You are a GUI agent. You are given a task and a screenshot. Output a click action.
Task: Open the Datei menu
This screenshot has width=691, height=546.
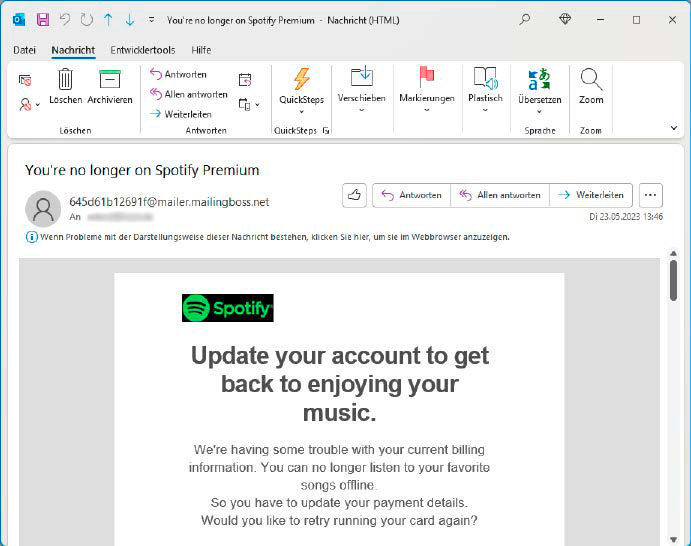(24, 50)
